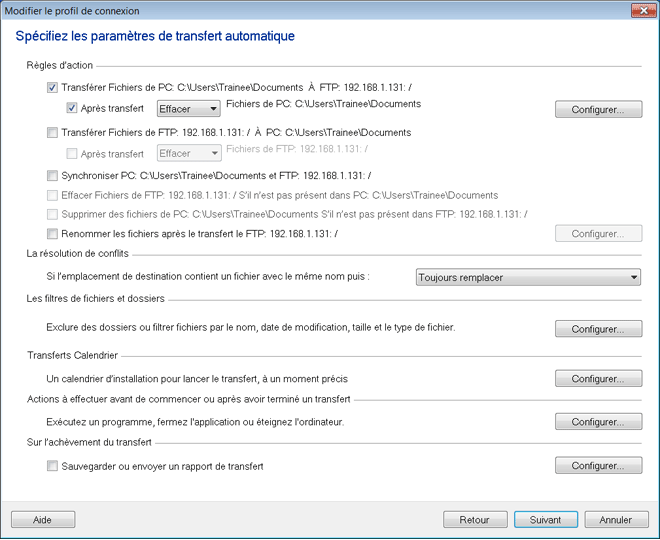The width and height of the screenshot is (660, 540).
Task: Enable Renommer les fichiers après le transfert
Action: [52, 234]
